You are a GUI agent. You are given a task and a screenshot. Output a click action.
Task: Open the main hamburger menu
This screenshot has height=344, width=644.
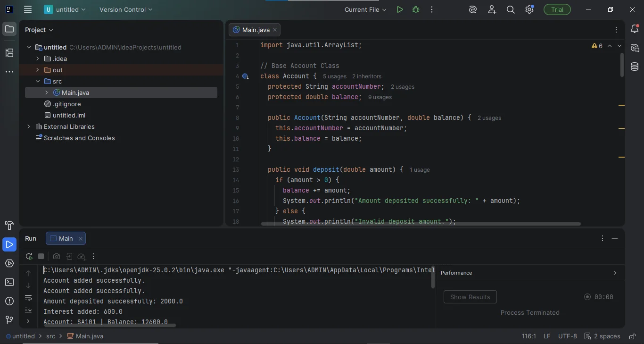[x=28, y=9]
